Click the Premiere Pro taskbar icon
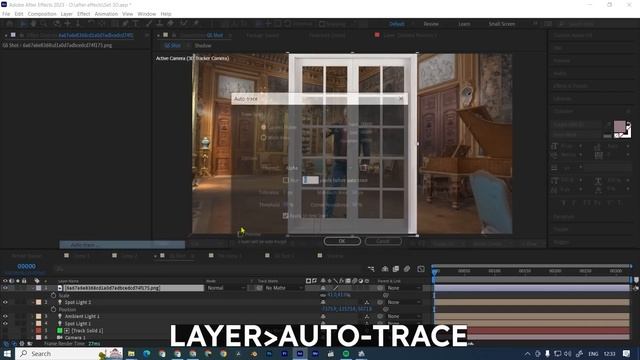The width and height of the screenshot is (640, 360). 284,353
